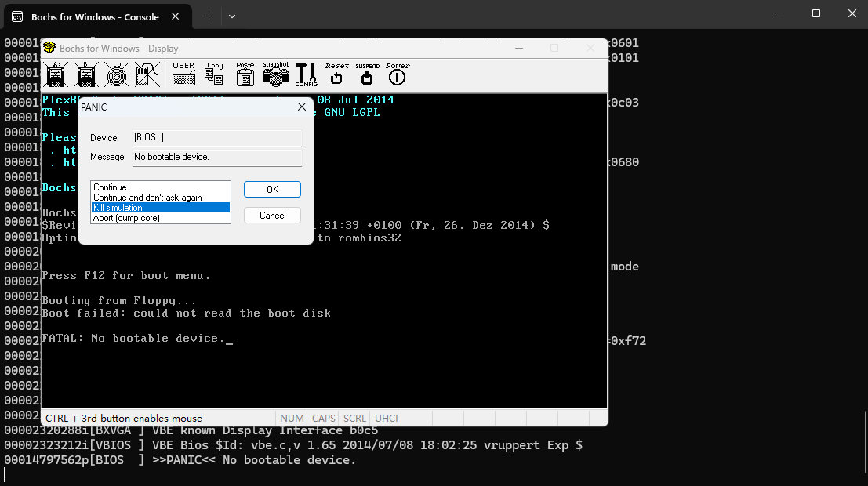Viewport: 868px width, 486px height.
Task: Click OK in the PANIC dialog
Action: [272, 190]
